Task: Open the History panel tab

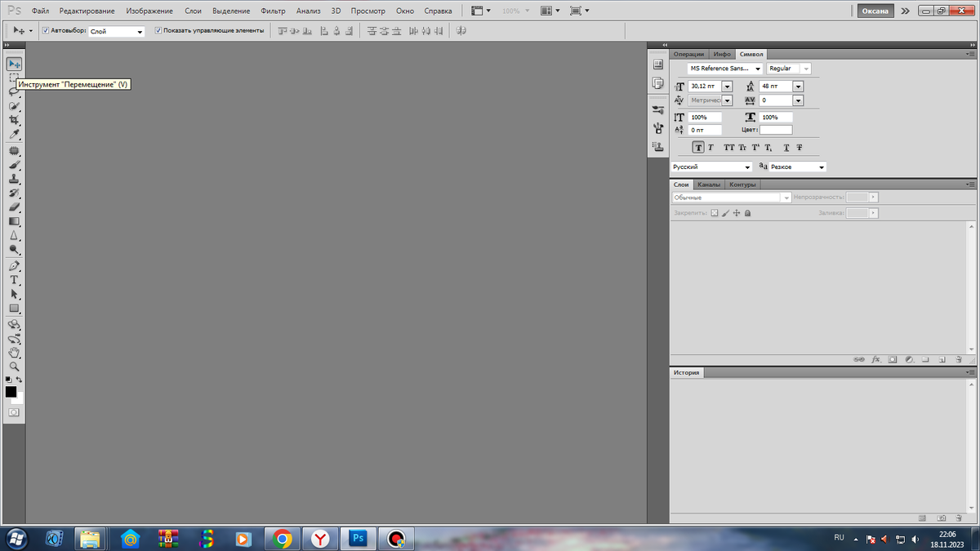Action: (x=686, y=372)
